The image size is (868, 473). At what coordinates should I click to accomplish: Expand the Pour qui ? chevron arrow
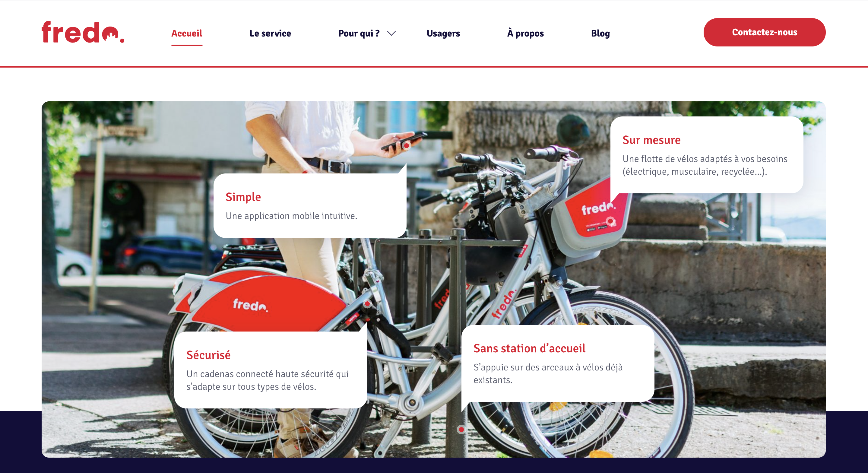[x=391, y=33]
